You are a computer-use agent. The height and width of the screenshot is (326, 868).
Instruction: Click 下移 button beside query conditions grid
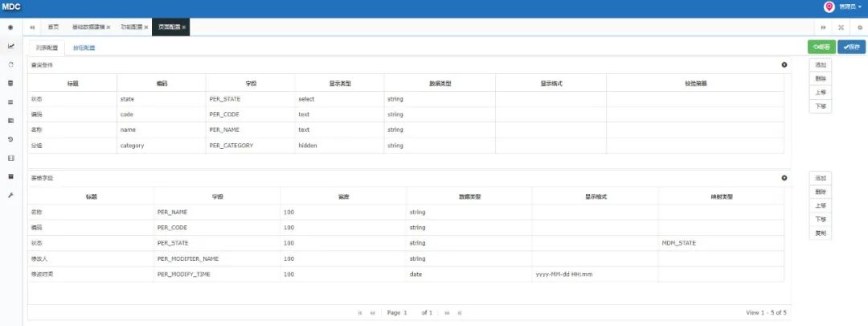pyautogui.click(x=821, y=106)
